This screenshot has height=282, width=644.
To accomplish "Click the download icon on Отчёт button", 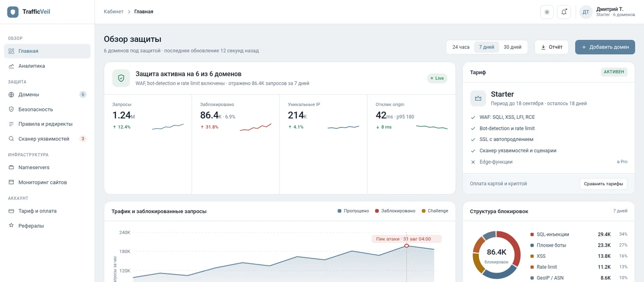I will click(543, 47).
